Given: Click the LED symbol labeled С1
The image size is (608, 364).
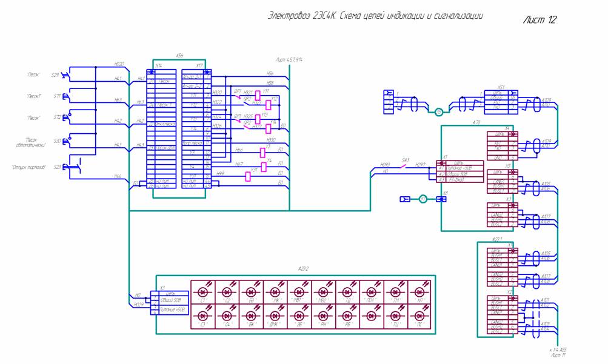Looking at the screenshot, I should coord(203,291).
